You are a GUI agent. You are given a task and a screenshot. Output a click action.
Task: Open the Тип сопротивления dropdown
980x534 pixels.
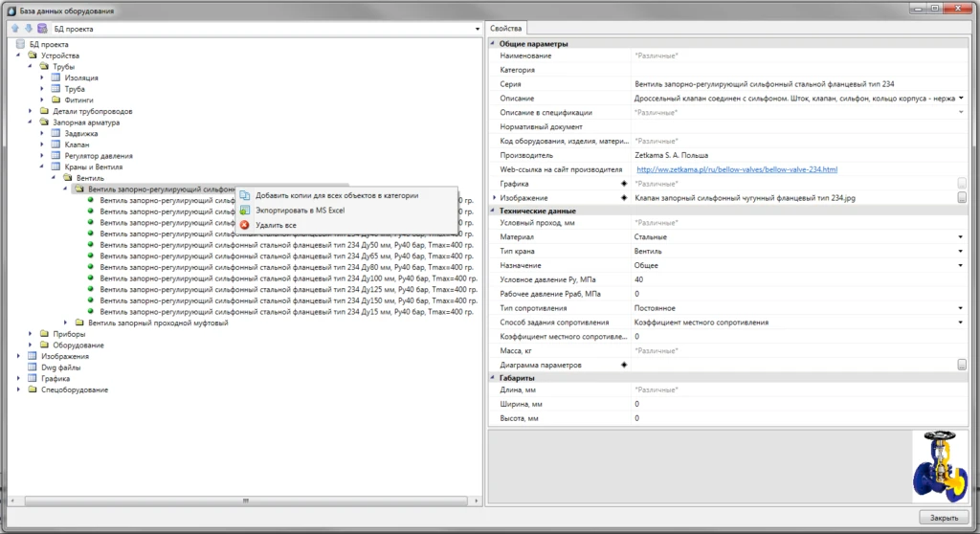(960, 308)
